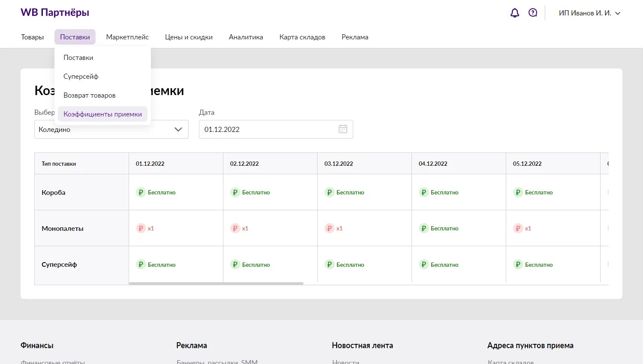Viewport: 643px width, 364px height.
Task: Open the Товары menu
Action: point(33,37)
